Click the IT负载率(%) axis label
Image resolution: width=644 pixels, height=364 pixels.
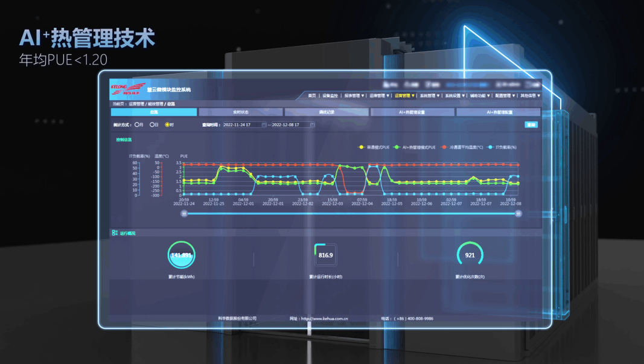click(x=139, y=156)
